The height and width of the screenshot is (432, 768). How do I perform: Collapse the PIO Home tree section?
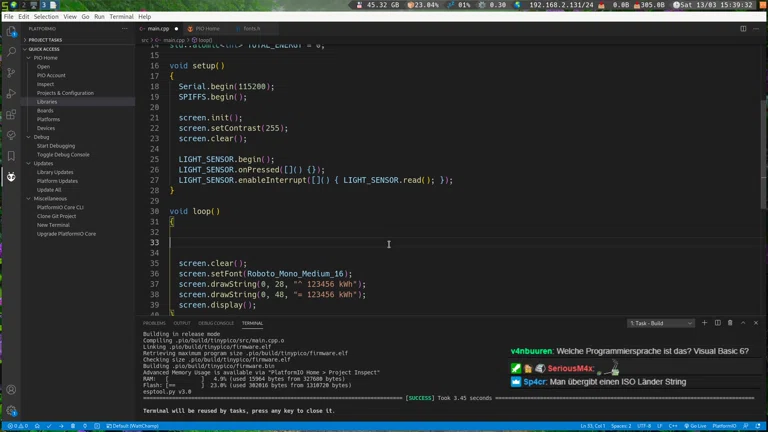point(29,58)
